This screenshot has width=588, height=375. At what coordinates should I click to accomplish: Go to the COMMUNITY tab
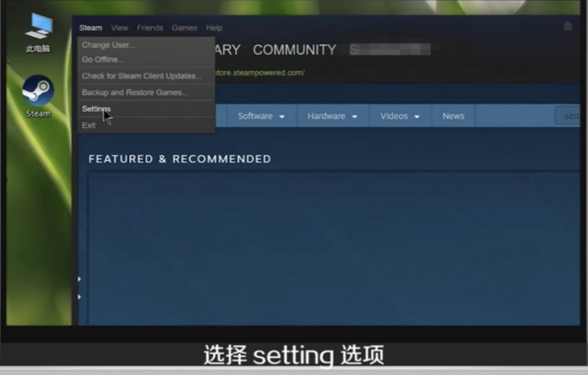click(x=295, y=49)
